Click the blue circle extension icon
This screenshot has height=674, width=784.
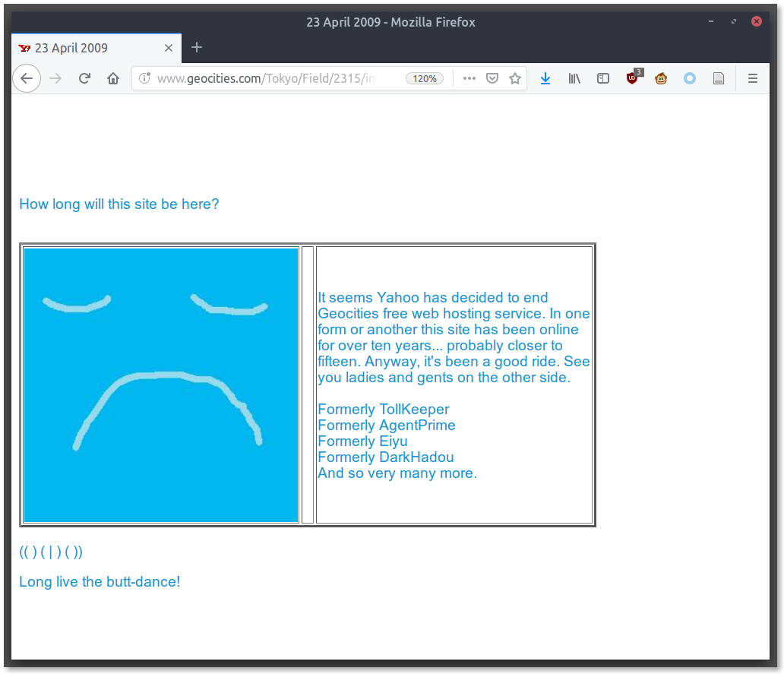coord(690,78)
